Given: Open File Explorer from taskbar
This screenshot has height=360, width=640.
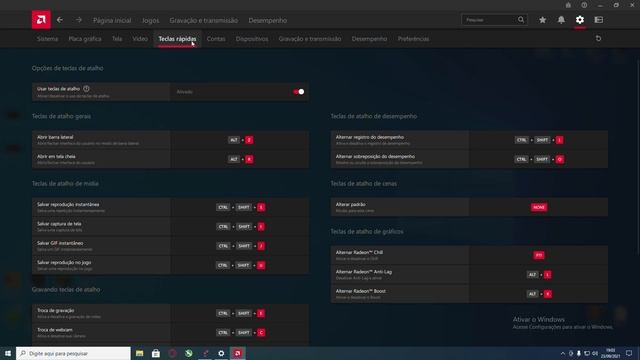Looking at the screenshot, I should [140, 353].
